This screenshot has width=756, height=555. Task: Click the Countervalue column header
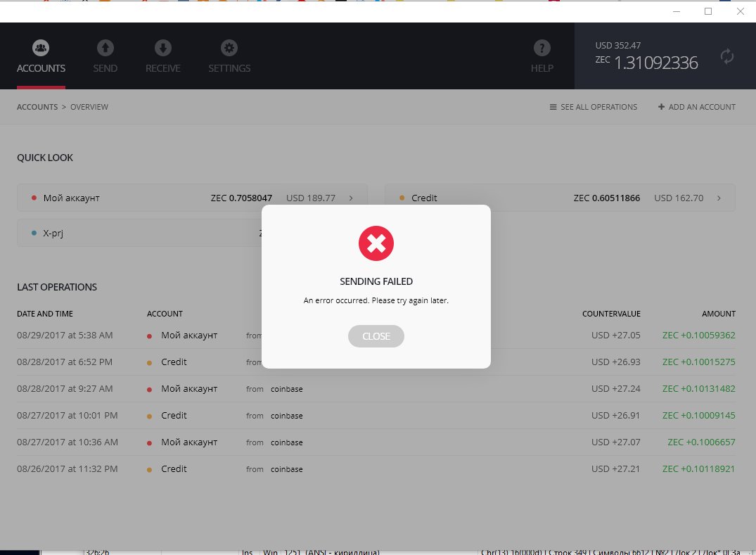[611, 314]
